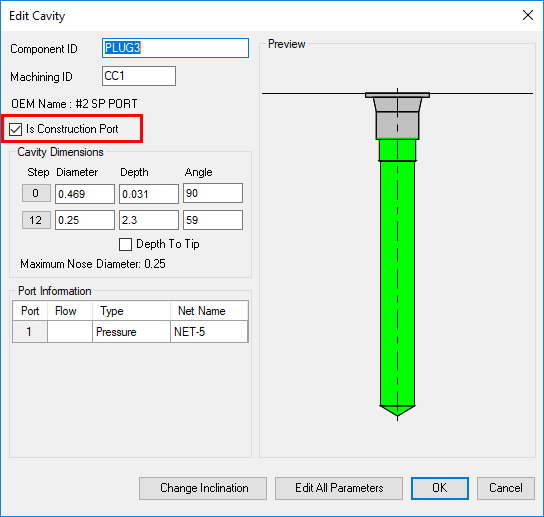Click the NET-5 net name cell

point(209,332)
